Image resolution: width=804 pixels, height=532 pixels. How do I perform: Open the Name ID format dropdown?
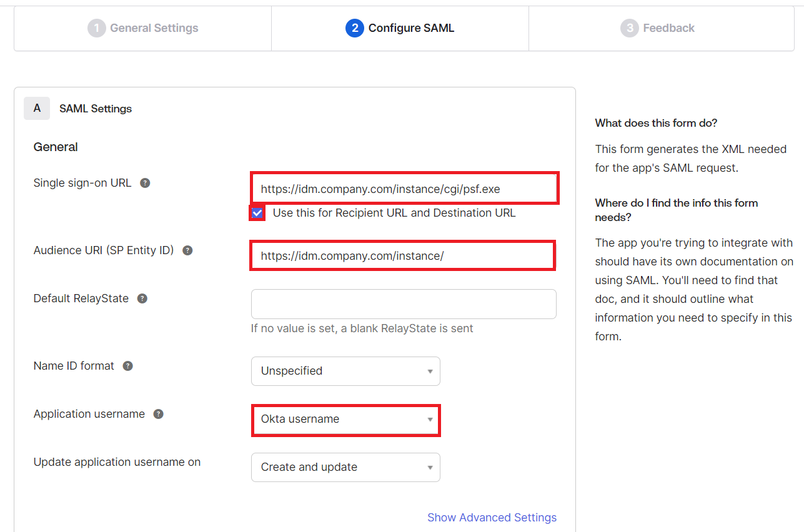(x=345, y=371)
